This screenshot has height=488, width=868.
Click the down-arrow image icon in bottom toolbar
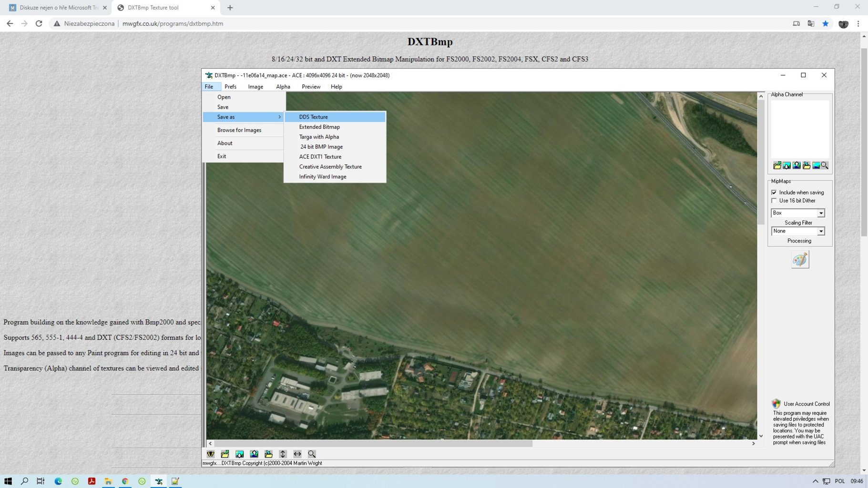(x=239, y=454)
